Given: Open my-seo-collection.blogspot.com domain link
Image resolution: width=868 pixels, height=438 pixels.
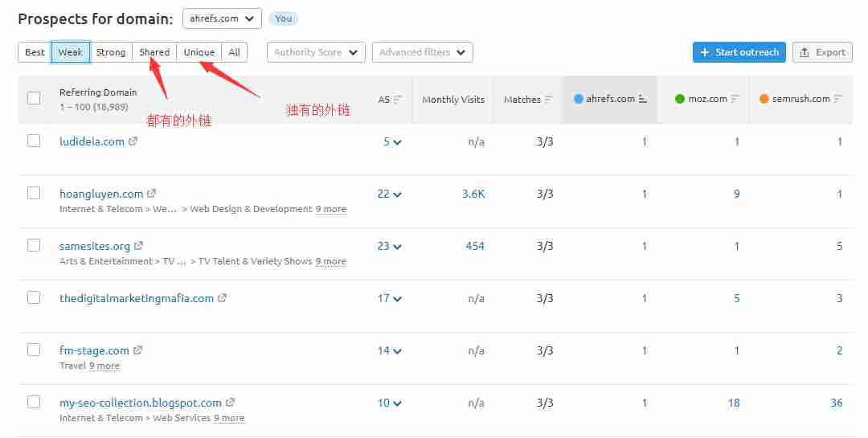Looking at the screenshot, I should pyautogui.click(x=141, y=403).
